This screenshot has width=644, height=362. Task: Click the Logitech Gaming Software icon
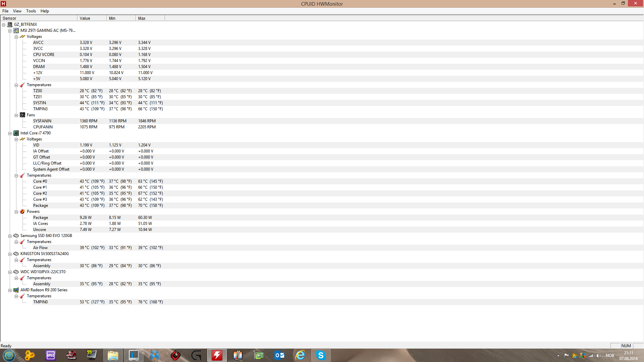(196, 355)
